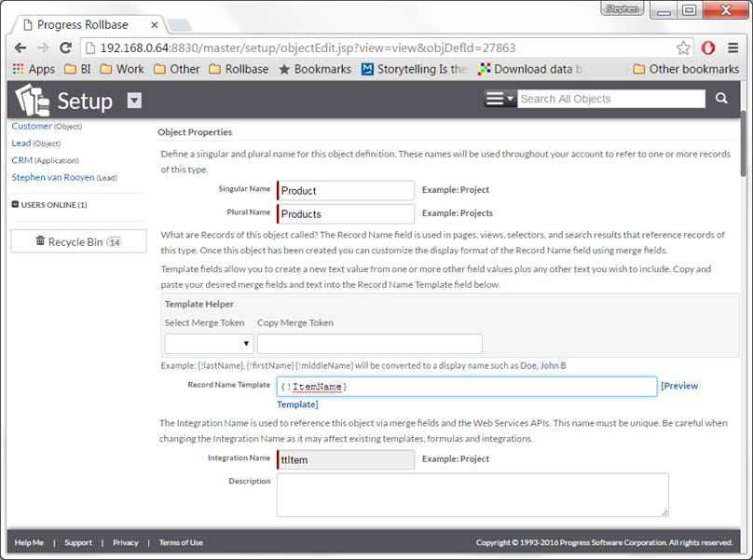The image size is (753, 560).
Task: Open the Work bookmarks folder
Action: point(122,69)
